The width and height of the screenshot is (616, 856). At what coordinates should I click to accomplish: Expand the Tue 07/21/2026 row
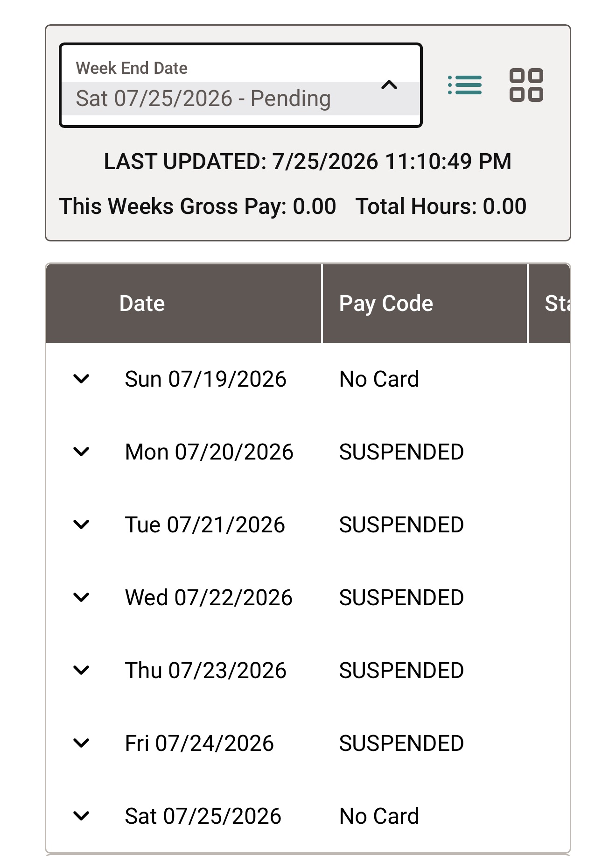point(81,524)
